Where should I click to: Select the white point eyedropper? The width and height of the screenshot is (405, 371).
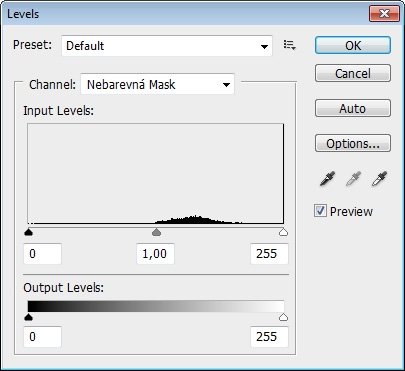[379, 179]
